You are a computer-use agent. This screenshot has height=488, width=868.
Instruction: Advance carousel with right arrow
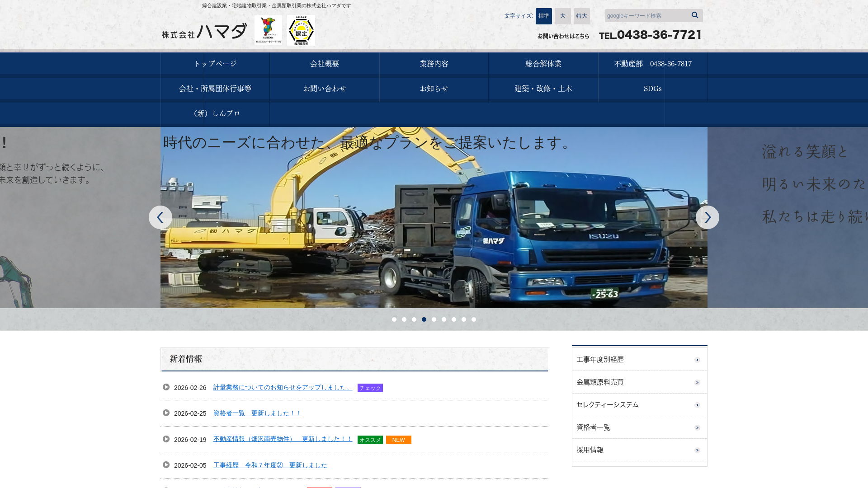tap(707, 217)
